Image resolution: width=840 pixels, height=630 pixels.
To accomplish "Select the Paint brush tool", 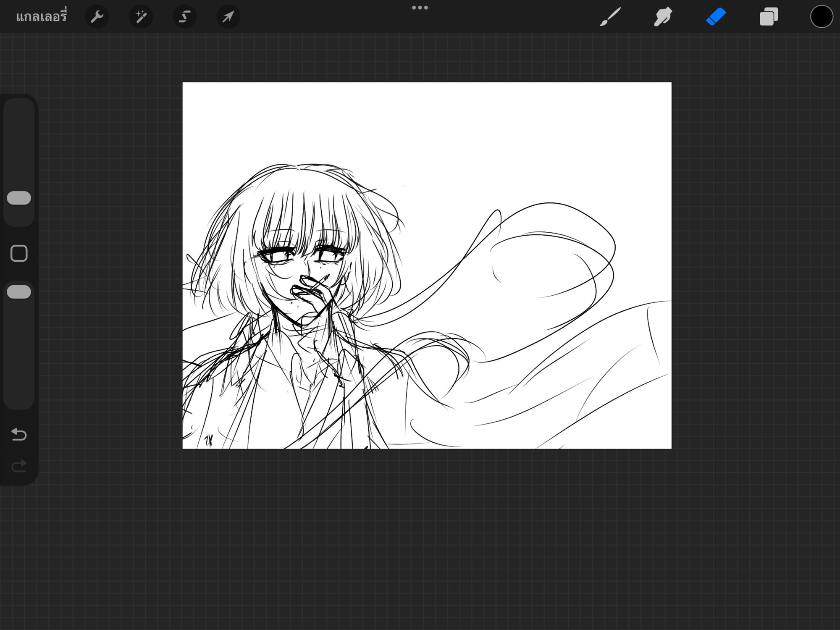I will (x=610, y=17).
